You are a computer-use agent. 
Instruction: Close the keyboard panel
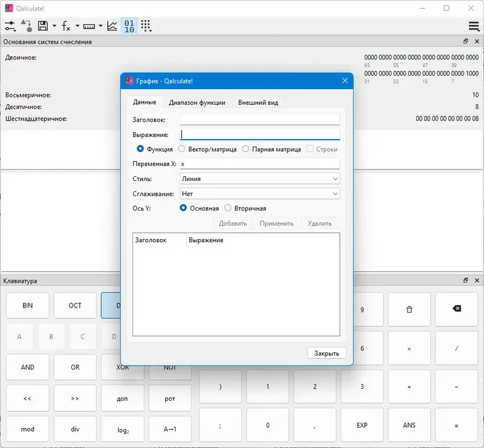(477, 280)
